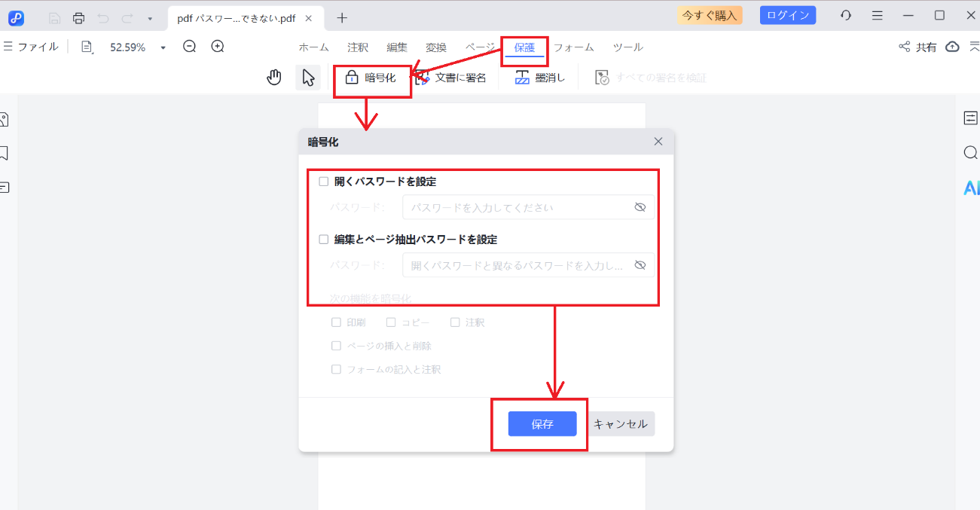
Task: Enable 開くパスワードを設定 checkbox
Action: [x=324, y=181]
